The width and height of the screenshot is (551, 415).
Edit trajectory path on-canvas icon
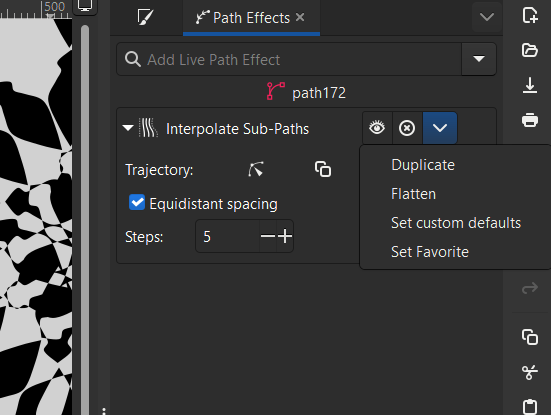(256, 169)
